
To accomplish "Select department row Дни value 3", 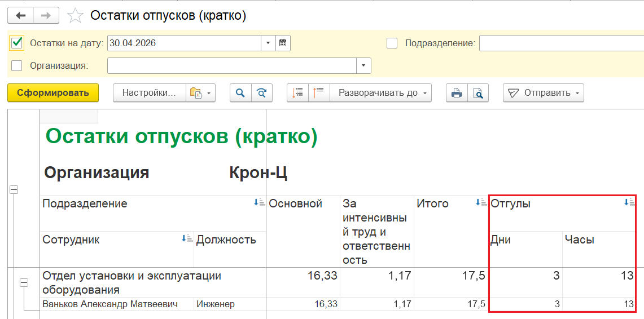I will 525,282.
